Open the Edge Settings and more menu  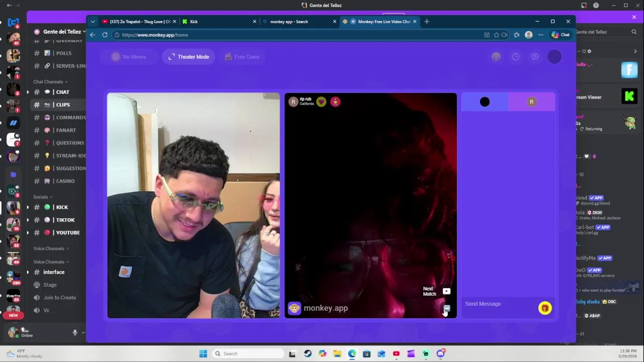[x=540, y=35]
